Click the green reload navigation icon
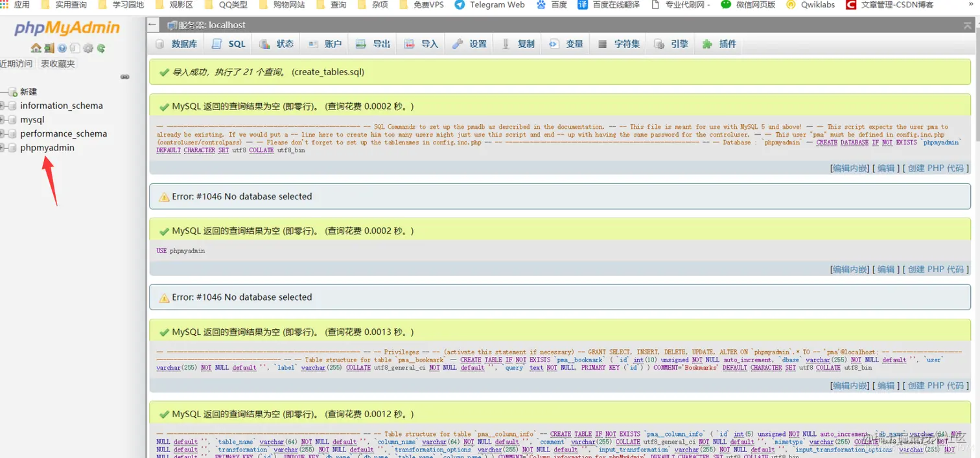The height and width of the screenshot is (458, 980). click(x=101, y=48)
